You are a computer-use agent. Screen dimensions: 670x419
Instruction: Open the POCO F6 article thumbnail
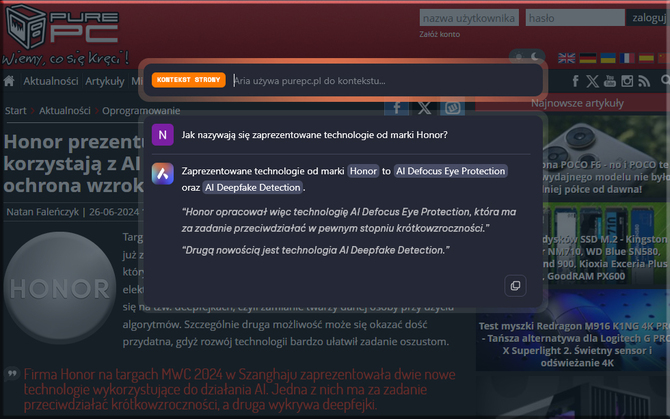click(606, 157)
